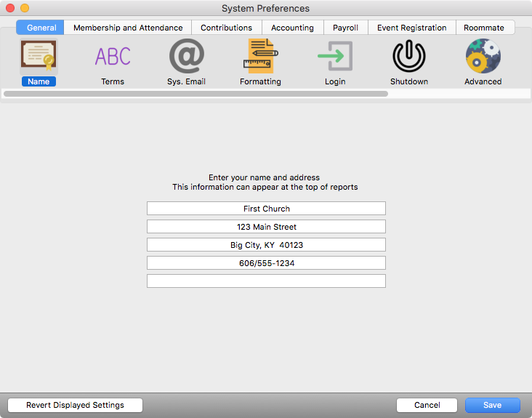
Task: Switch to the General tab
Action: tap(41, 28)
